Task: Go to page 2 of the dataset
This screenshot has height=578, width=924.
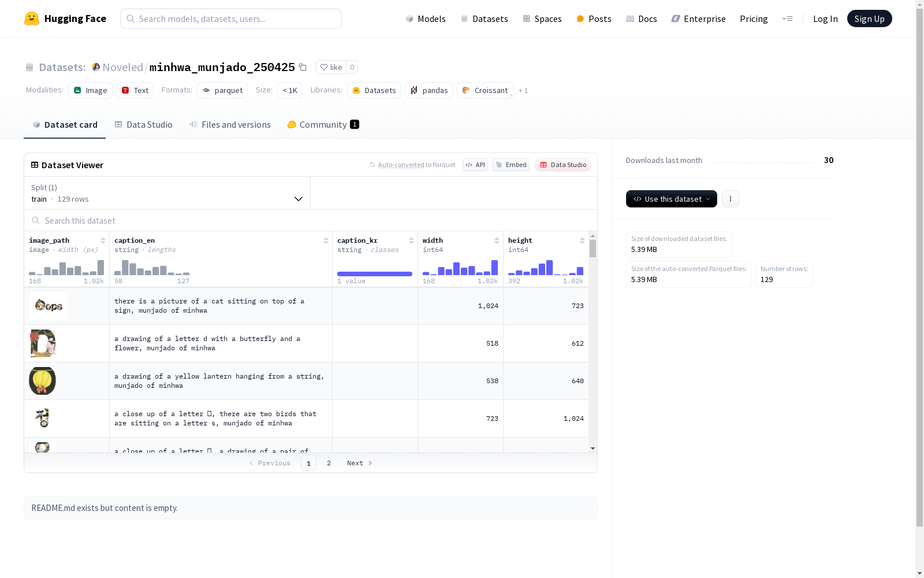Action: point(329,463)
